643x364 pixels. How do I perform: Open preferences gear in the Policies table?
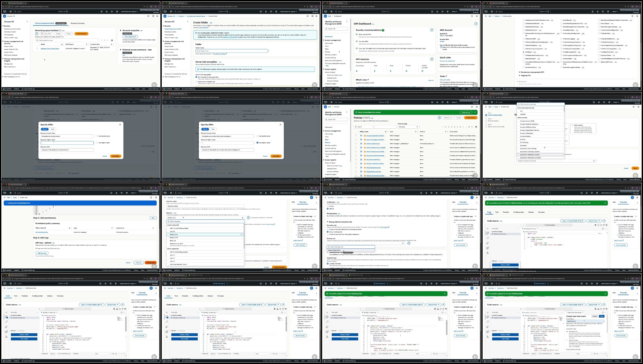coord(476,127)
